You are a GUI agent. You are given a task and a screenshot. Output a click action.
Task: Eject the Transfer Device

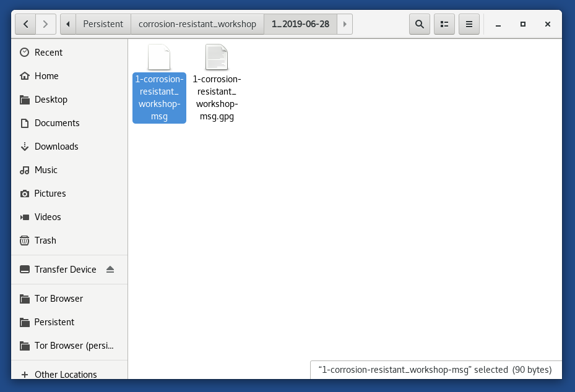point(110,270)
